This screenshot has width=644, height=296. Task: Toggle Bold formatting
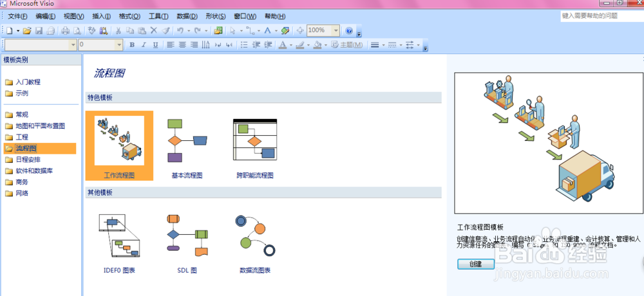[x=132, y=45]
